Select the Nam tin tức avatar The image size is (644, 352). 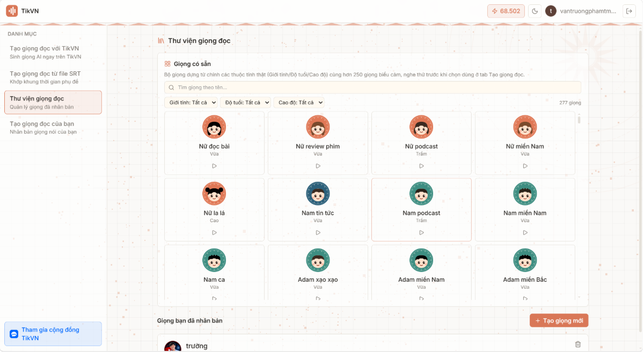pos(318,193)
